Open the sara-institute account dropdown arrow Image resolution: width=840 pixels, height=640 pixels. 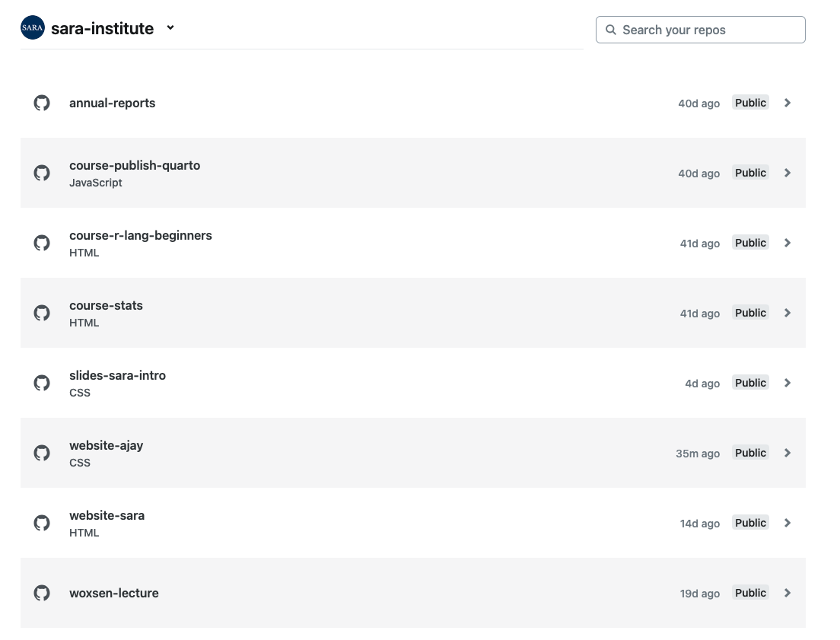(x=170, y=28)
